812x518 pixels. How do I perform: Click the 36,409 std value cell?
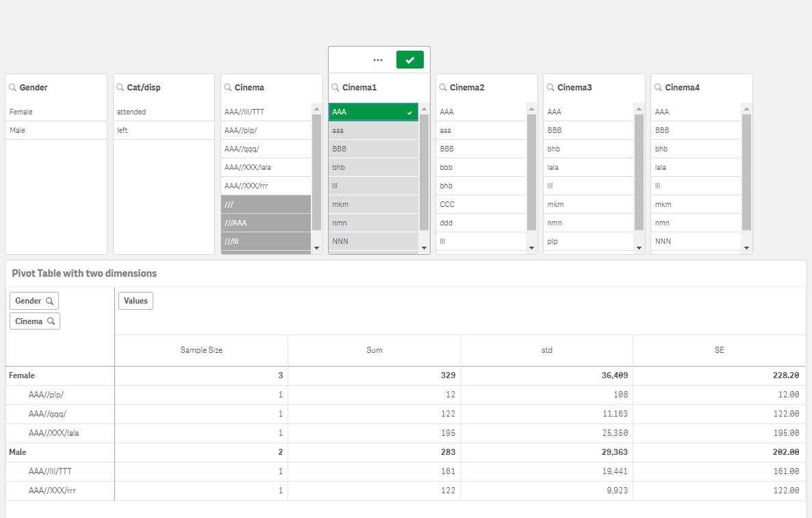coord(547,375)
